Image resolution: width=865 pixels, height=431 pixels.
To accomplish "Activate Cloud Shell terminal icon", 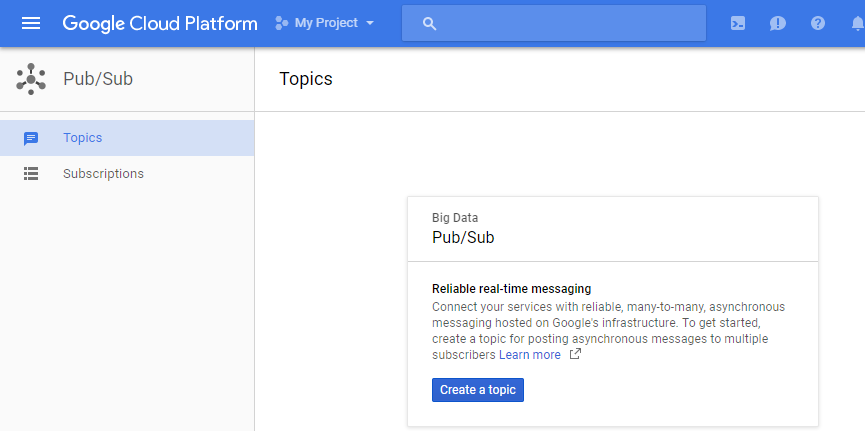I will [738, 23].
